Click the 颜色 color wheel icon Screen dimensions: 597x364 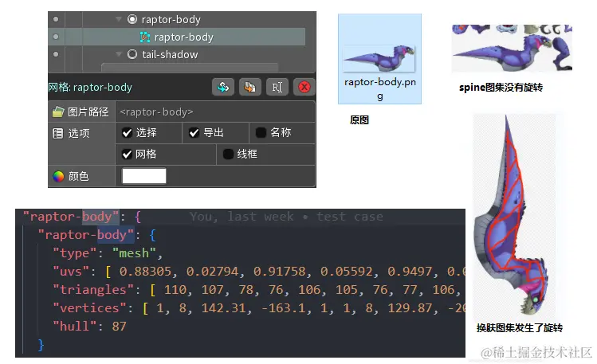coord(58,176)
